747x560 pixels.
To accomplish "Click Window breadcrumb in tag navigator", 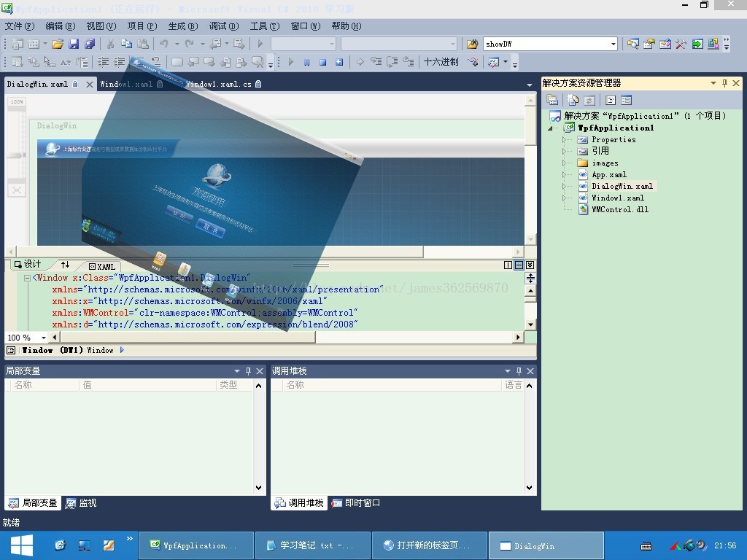I will pyautogui.click(x=100, y=351).
